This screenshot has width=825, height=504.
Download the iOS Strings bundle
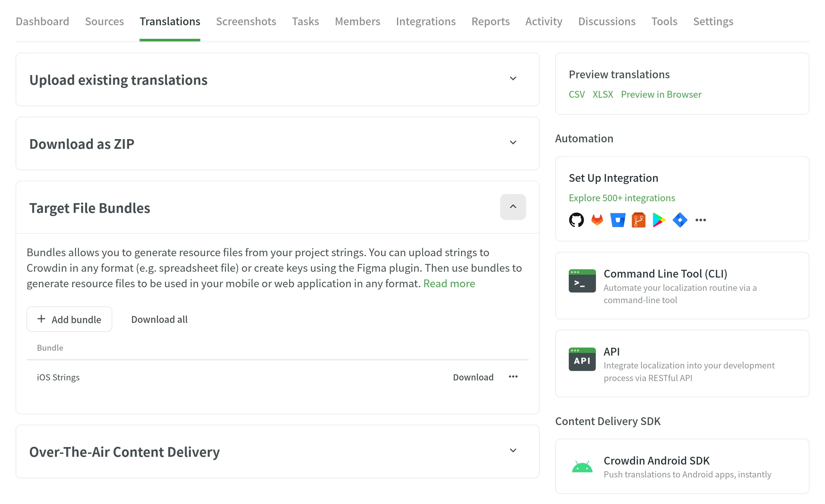click(473, 377)
